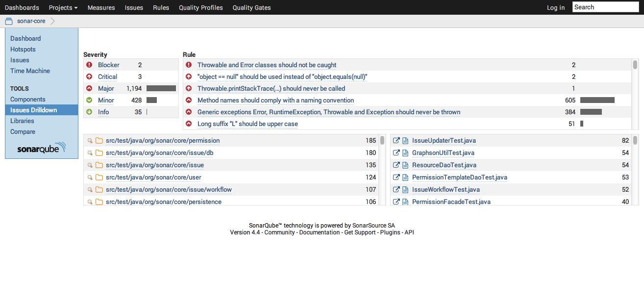Drill into src/test/java/org/sonar/core/user directory
644x307 pixels.
click(x=153, y=178)
